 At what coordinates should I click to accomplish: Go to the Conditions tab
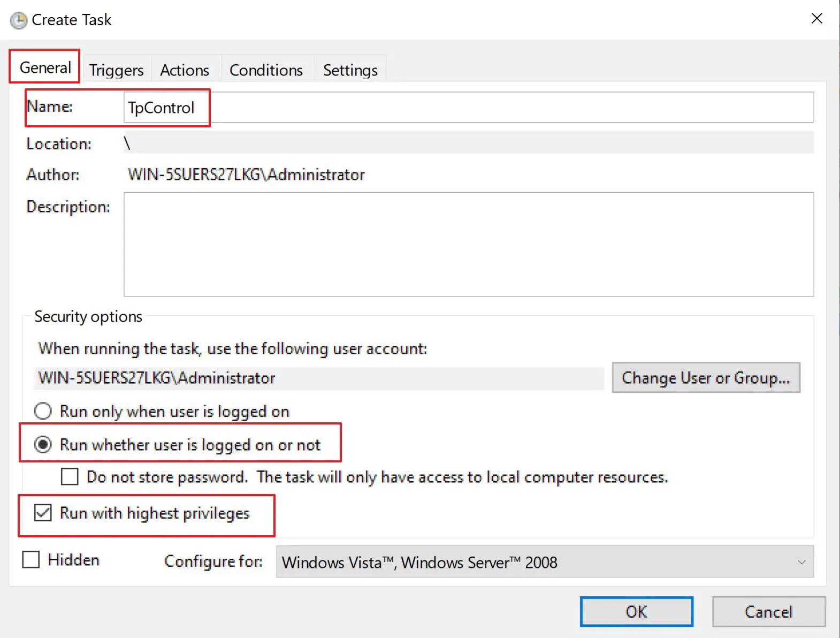click(x=266, y=70)
